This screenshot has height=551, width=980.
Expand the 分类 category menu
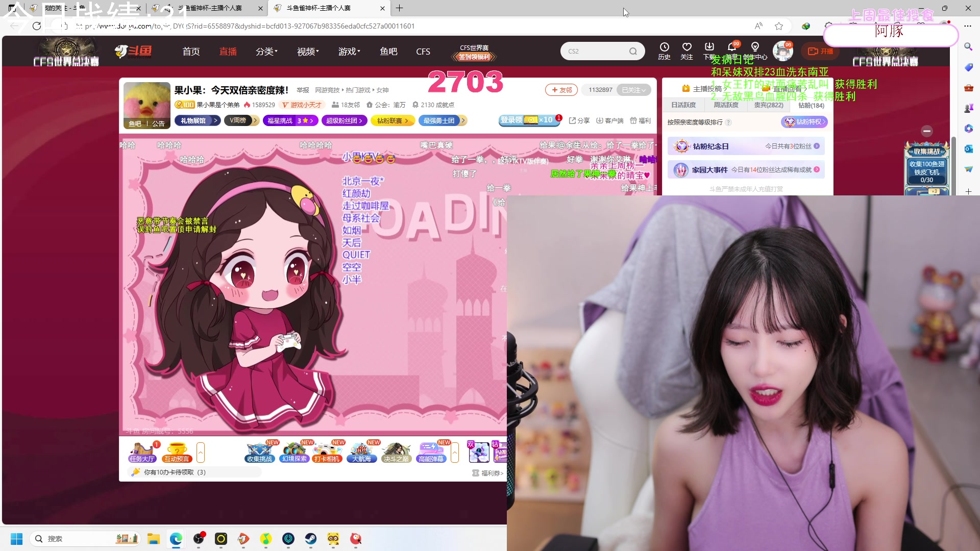(266, 52)
